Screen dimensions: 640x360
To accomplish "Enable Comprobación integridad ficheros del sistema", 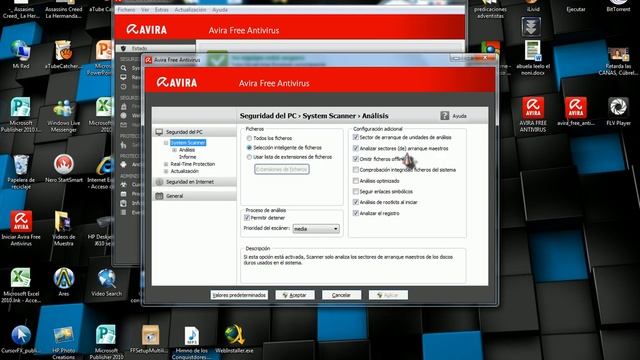I will pyautogui.click(x=356, y=170).
